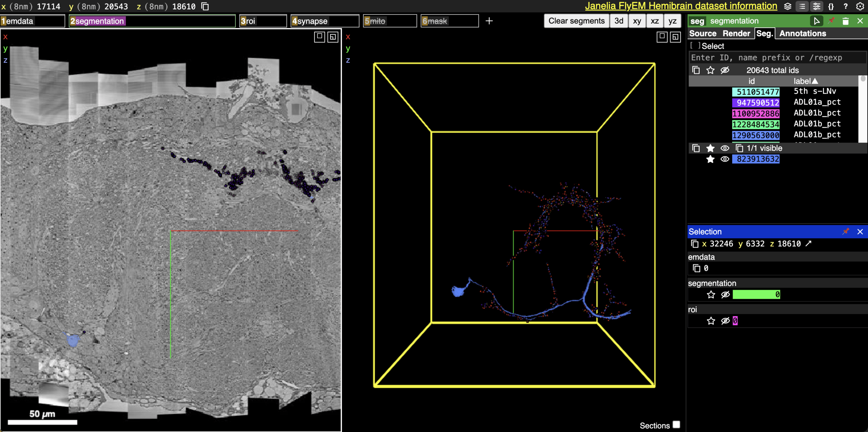Open the JSON state editor braces icon
This screenshot has height=432, width=868.
pyautogui.click(x=831, y=6)
